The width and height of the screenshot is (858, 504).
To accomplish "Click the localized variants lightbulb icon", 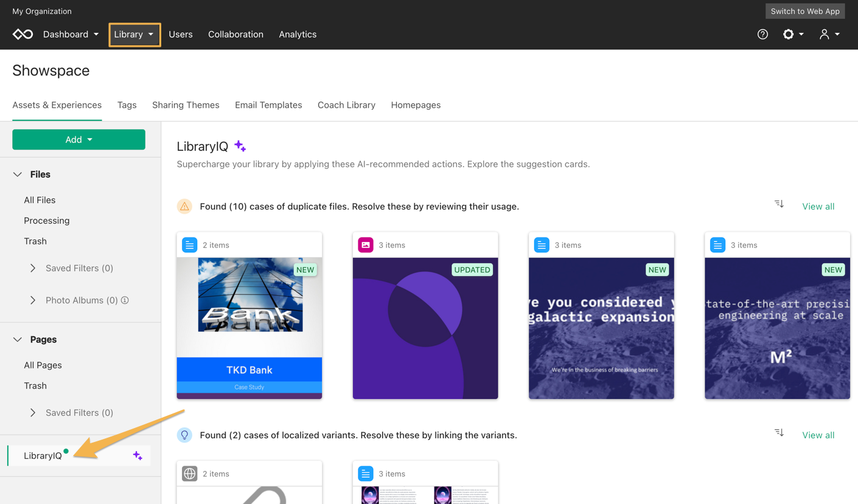I will pos(184,435).
